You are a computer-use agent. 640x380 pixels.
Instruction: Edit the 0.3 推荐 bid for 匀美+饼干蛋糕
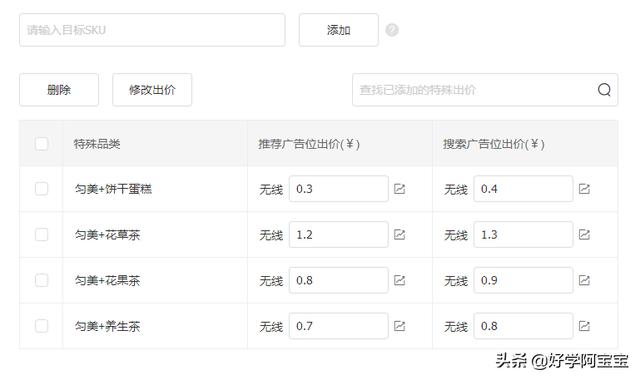pyautogui.click(x=338, y=189)
